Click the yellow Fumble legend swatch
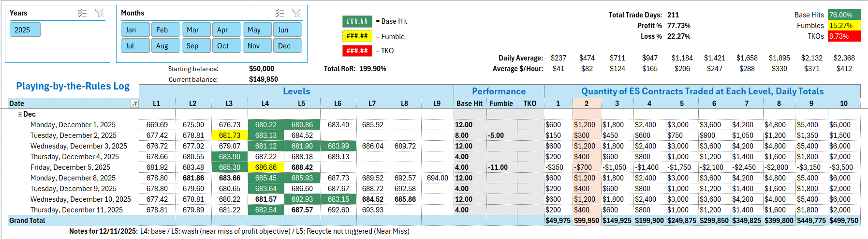 click(357, 36)
